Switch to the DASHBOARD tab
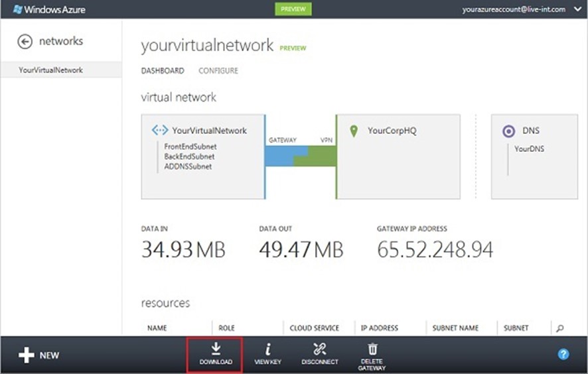Screen dimensions: 588x374 tap(163, 70)
